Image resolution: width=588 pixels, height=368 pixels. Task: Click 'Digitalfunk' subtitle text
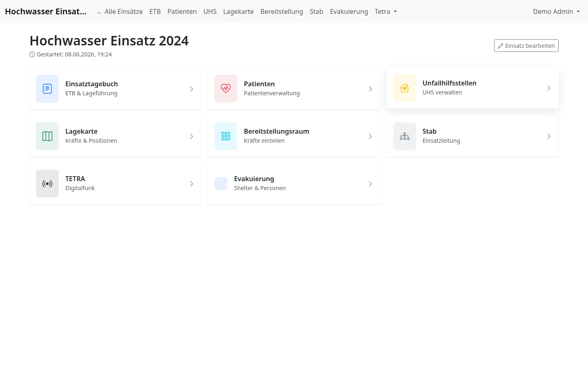tap(80, 188)
